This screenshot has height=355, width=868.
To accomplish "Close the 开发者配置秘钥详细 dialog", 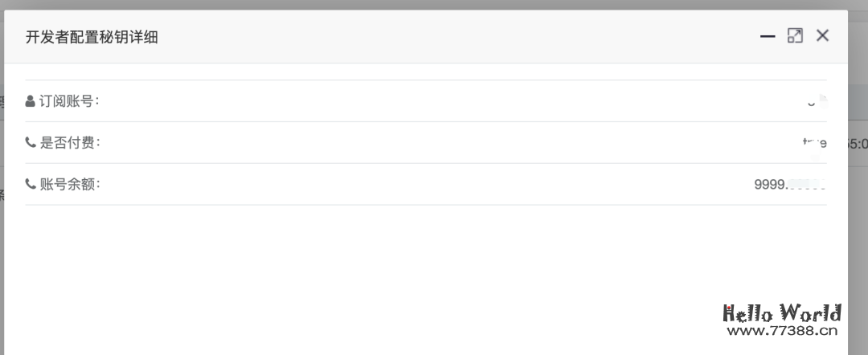I will [x=822, y=35].
